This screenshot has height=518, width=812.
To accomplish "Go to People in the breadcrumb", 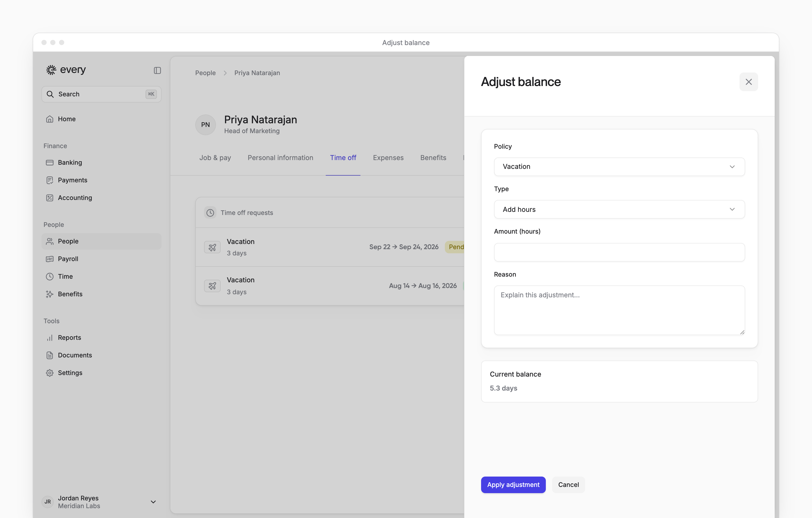I will click(205, 73).
